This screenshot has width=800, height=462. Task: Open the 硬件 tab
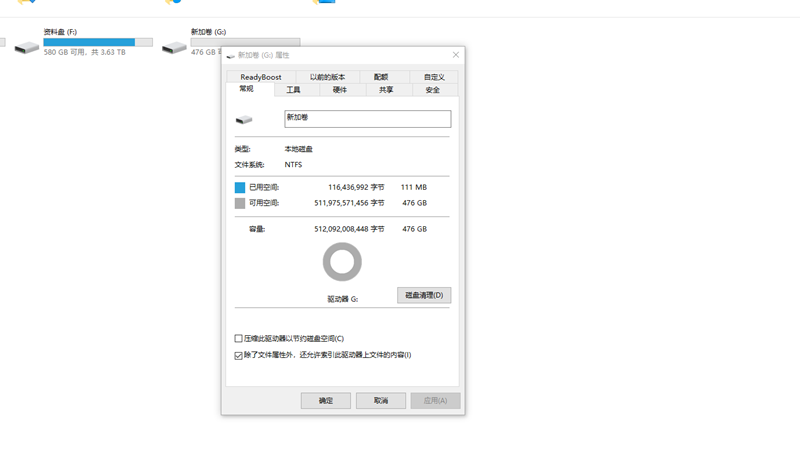tap(340, 90)
